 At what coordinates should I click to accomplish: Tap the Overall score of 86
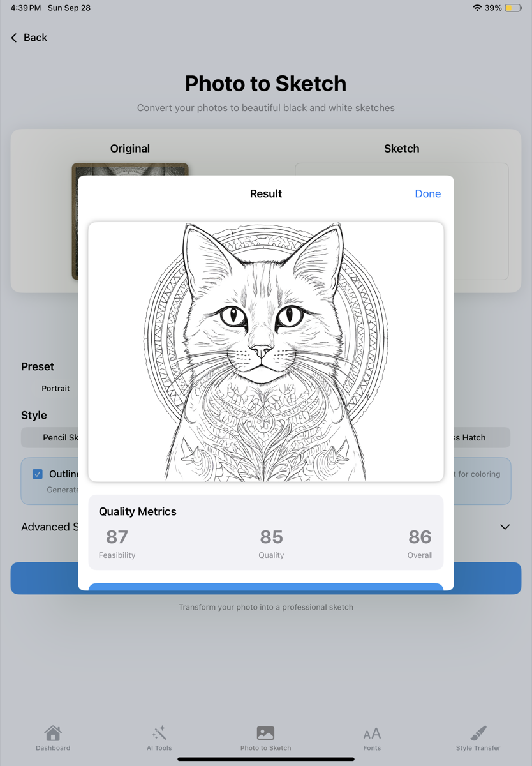420,537
